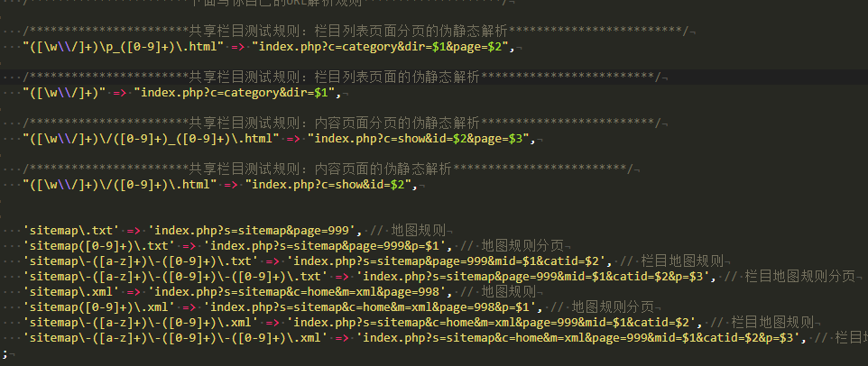Screen dimensions: 868x366
Task: Click the comment about 栏目列表页面的伪静态解析
Action: pos(343,78)
